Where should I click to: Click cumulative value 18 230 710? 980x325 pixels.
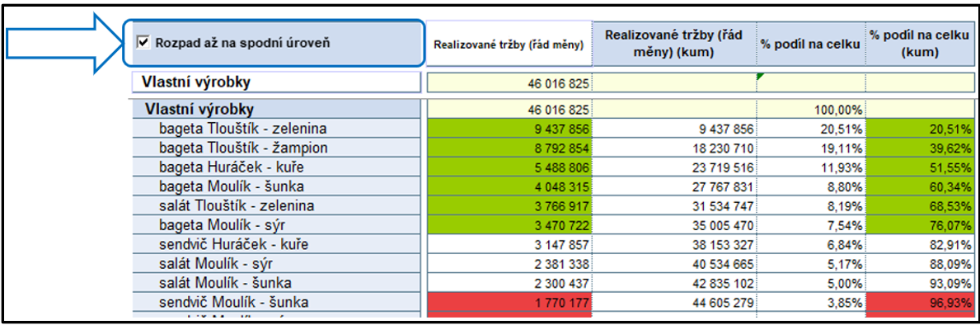coord(674,148)
